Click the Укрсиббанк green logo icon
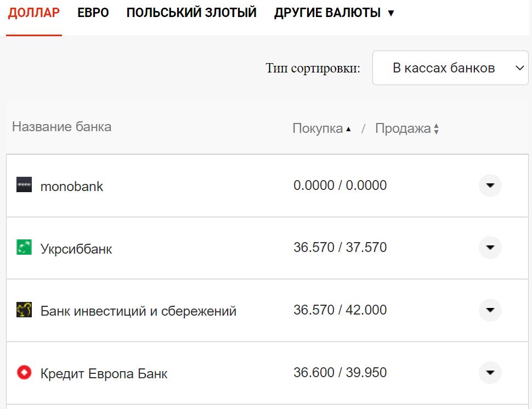The height and width of the screenshot is (409, 532). click(24, 248)
